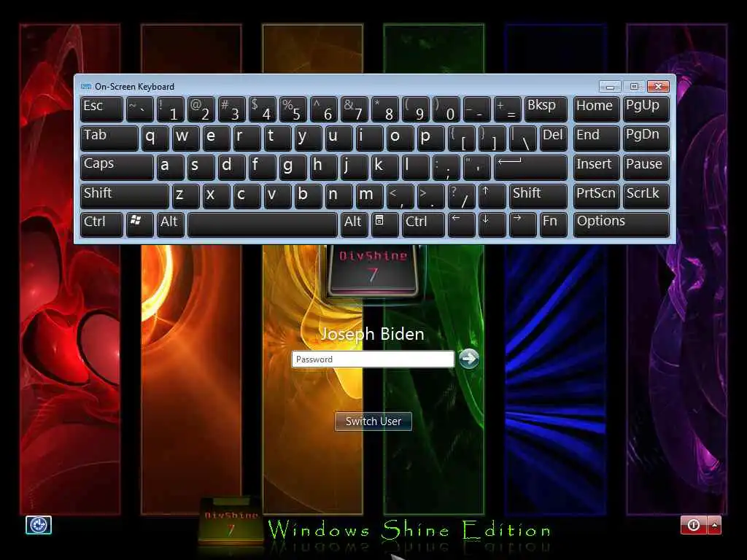Image resolution: width=747 pixels, height=560 pixels.
Task: Toggle the right Ctrl key
Action: tap(423, 225)
